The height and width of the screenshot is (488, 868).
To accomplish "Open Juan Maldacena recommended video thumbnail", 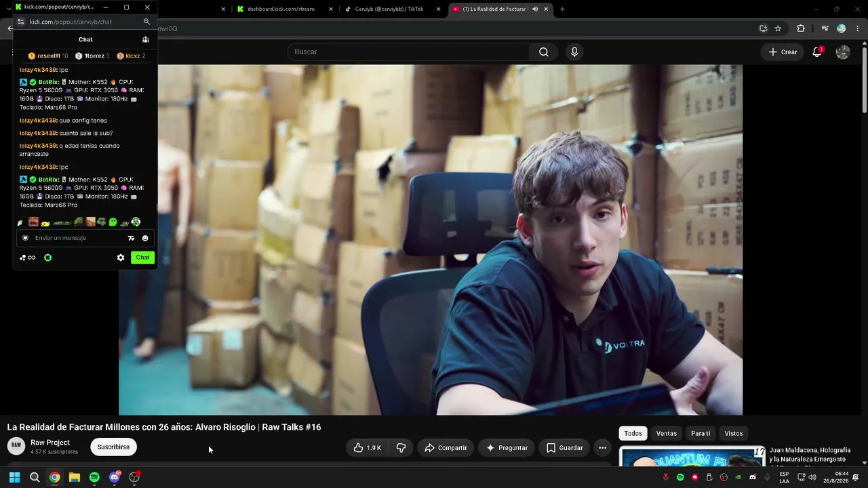I will coord(692,457).
